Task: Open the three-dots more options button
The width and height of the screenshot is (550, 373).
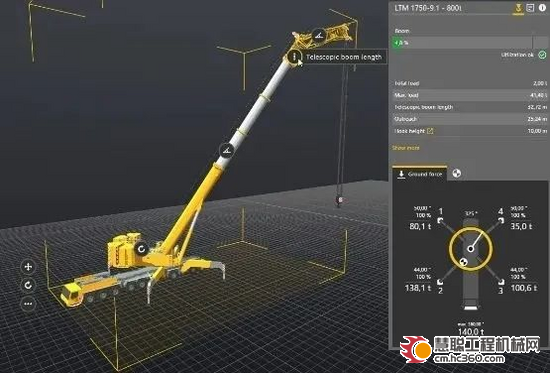Action: click(28, 303)
